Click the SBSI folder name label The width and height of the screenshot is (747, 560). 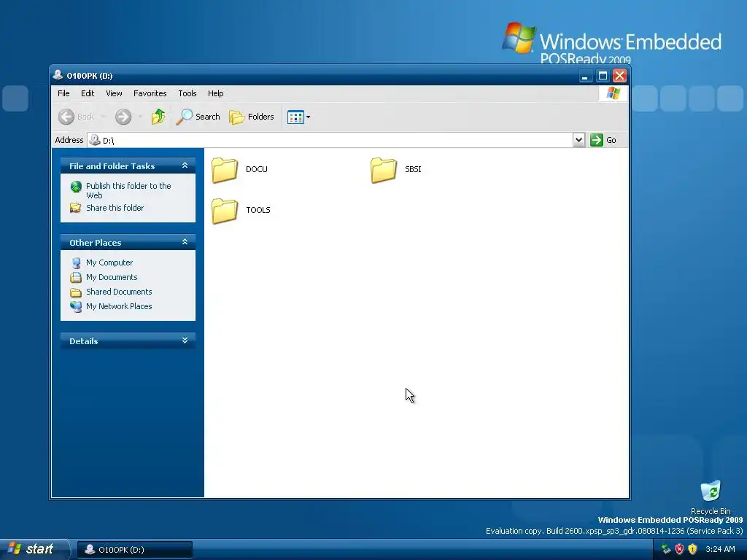coord(413,169)
